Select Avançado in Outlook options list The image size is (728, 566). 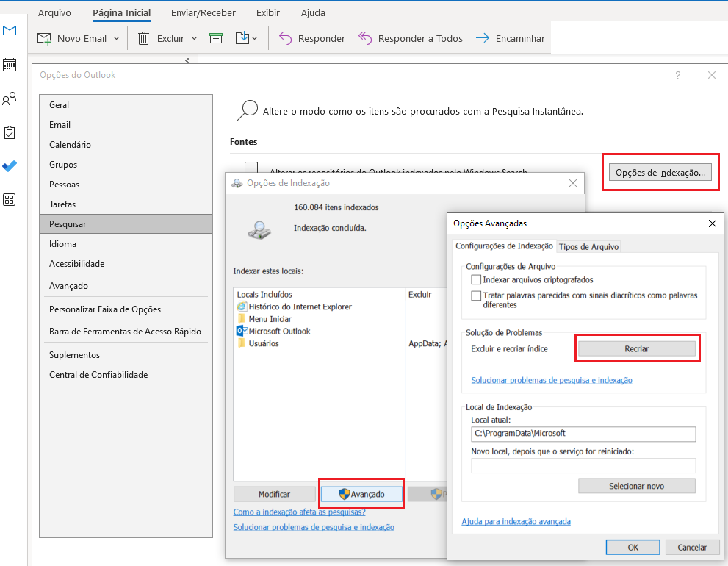click(x=126, y=286)
